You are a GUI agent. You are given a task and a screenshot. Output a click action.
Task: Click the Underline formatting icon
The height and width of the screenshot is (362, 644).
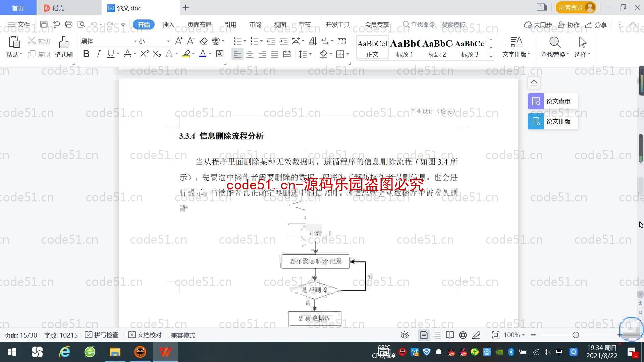(111, 54)
